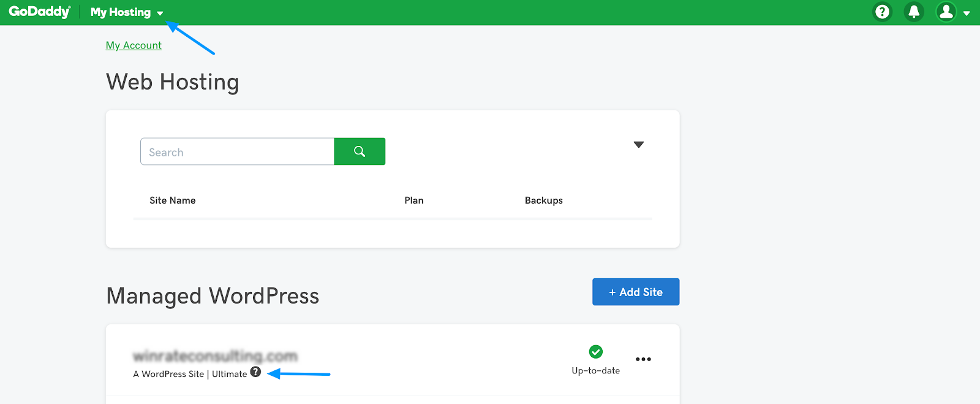Click the Up-to-date status text
The image size is (980, 404).
pyautogui.click(x=596, y=371)
